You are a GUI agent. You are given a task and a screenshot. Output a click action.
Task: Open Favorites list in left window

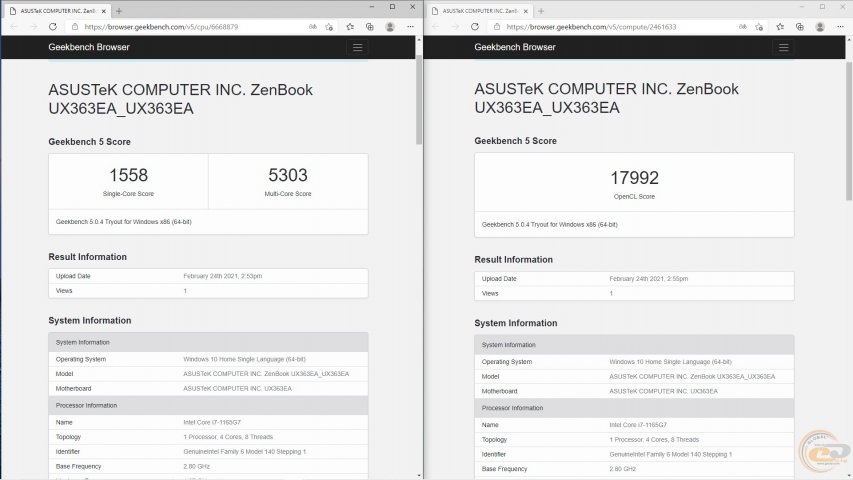tap(350, 27)
